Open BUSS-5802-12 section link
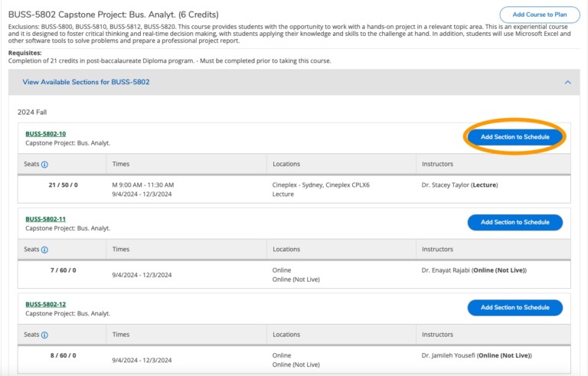This screenshot has width=588, height=376. [x=46, y=304]
